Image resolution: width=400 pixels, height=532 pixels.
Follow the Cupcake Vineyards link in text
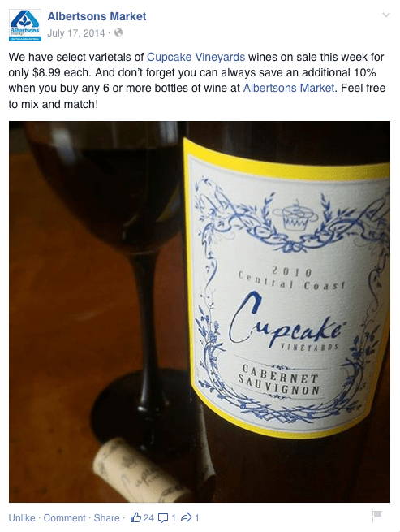coord(196,57)
